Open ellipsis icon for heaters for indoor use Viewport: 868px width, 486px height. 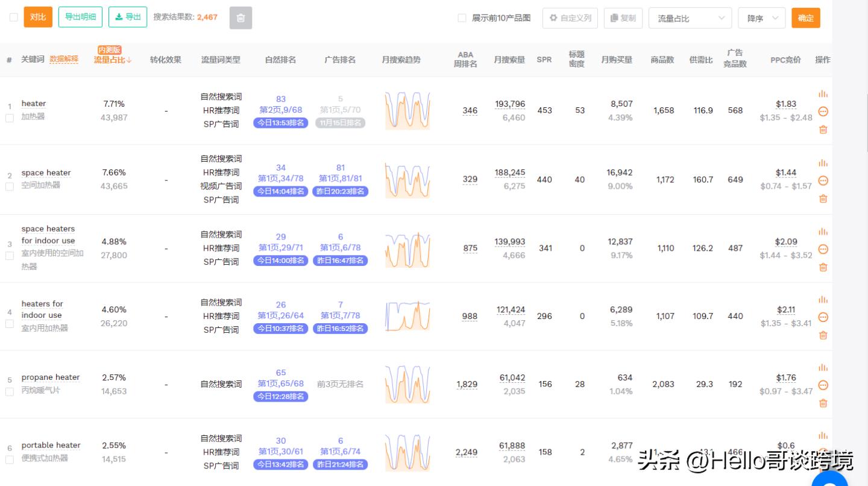[x=823, y=317]
